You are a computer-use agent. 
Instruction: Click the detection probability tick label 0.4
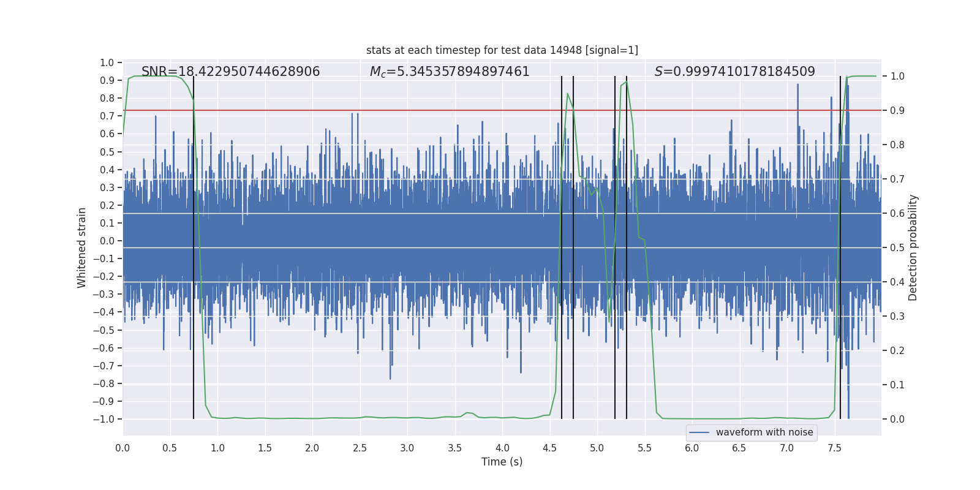pyautogui.click(x=897, y=282)
